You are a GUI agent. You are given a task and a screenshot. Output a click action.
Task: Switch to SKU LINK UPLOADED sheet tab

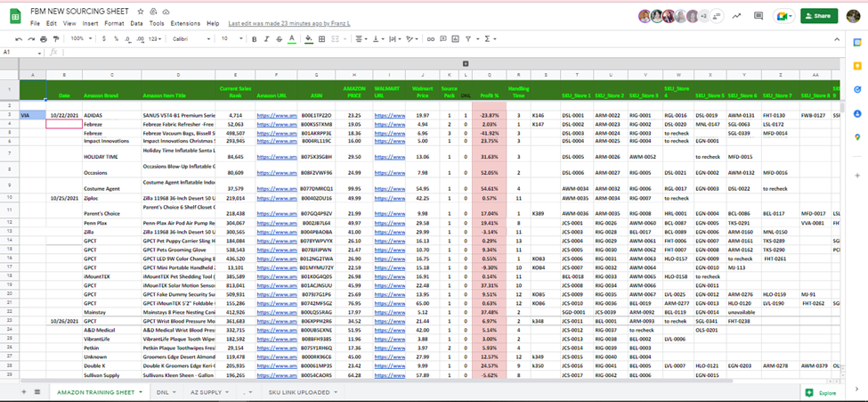pyautogui.click(x=304, y=392)
